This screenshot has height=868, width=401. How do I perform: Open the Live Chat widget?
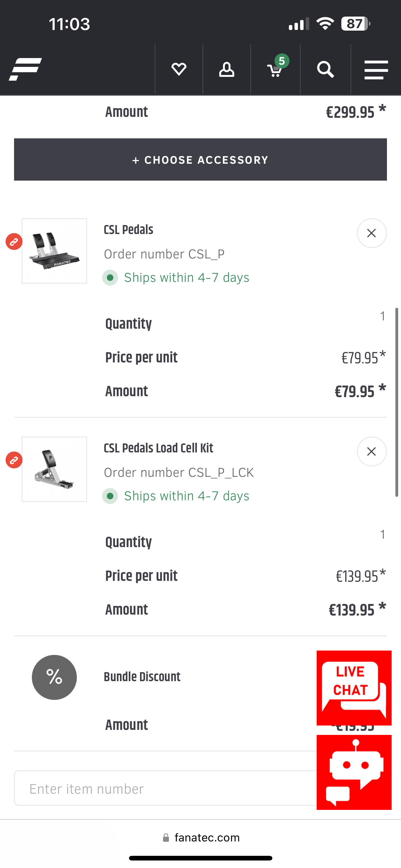coord(354,687)
